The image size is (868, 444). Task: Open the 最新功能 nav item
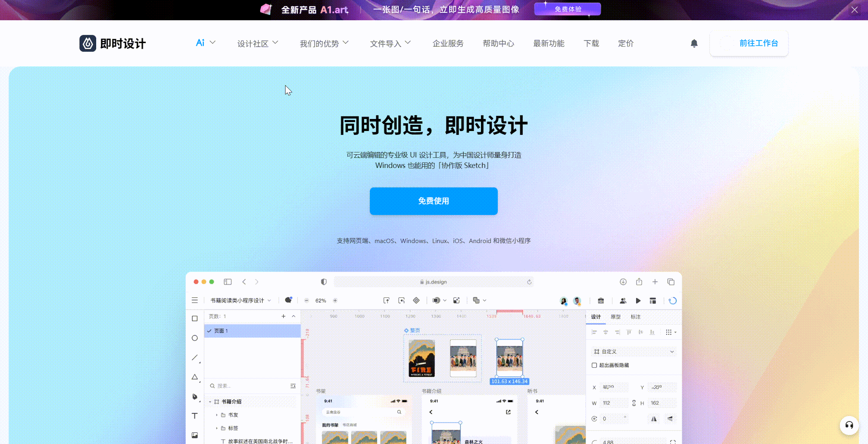[x=549, y=44]
